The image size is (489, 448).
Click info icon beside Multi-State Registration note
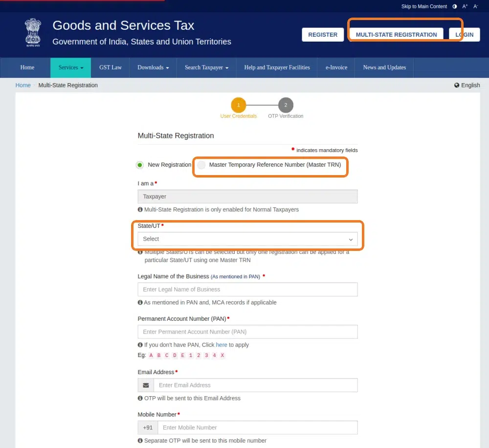(x=140, y=210)
